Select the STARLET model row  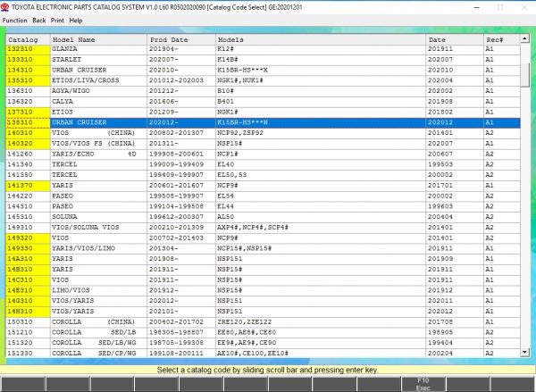click(x=263, y=60)
